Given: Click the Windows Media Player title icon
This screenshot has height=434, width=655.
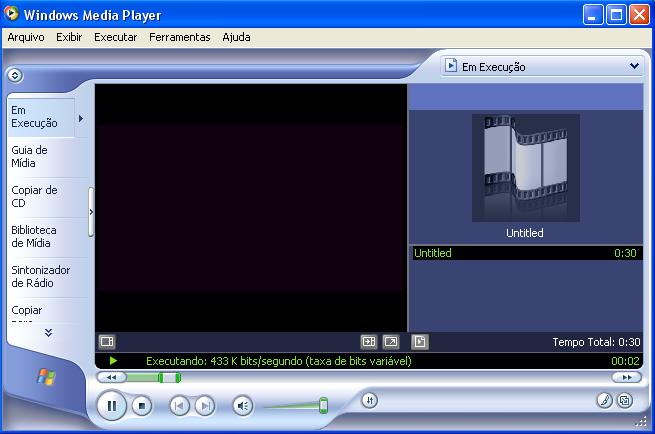Looking at the screenshot, I should click(11, 14).
